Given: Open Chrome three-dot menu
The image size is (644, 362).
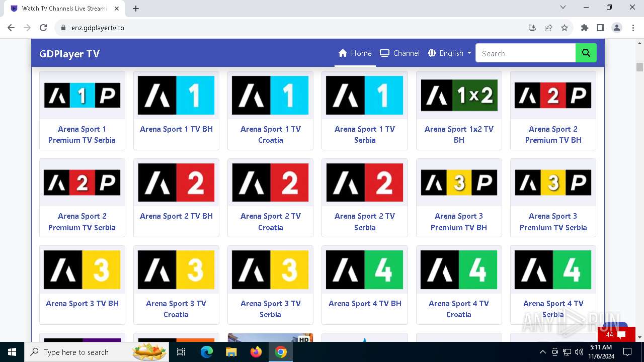Looking at the screenshot, I should click(x=632, y=28).
